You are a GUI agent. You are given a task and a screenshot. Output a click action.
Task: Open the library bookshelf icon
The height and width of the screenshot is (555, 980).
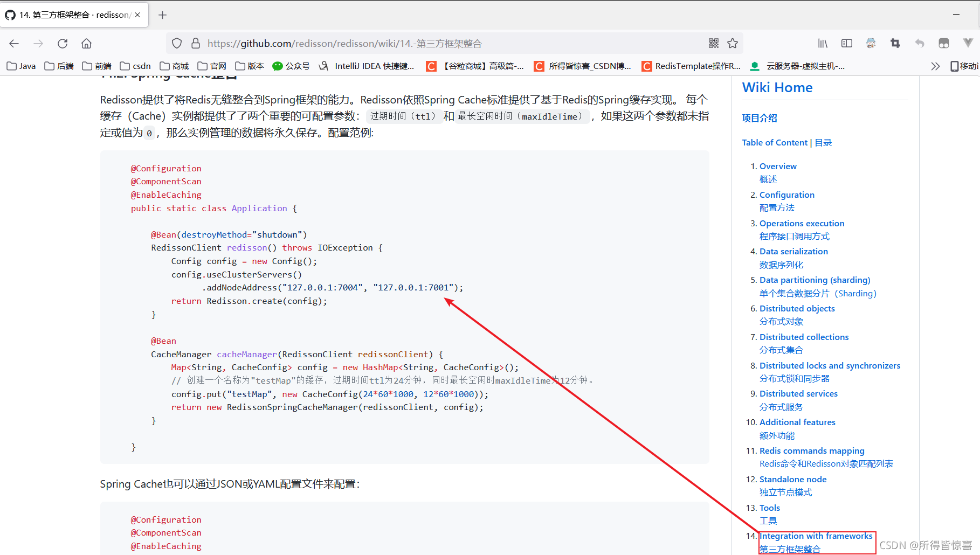pyautogui.click(x=823, y=43)
